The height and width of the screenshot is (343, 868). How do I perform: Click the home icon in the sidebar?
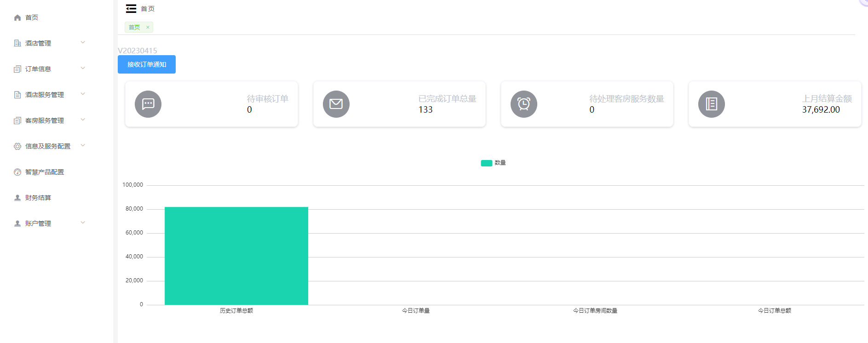(x=17, y=17)
